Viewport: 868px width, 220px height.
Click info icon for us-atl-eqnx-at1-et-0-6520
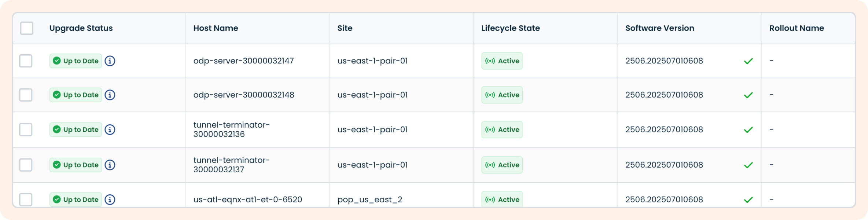pos(110,199)
